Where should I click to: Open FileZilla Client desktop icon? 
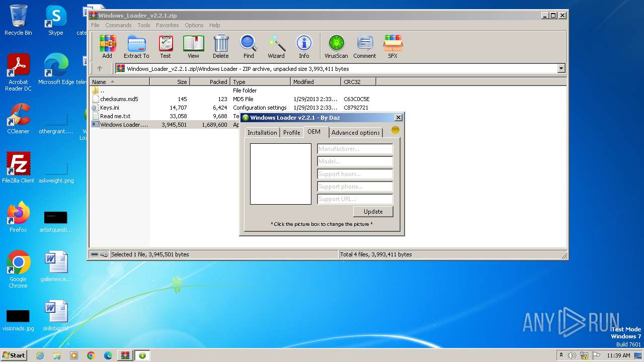point(18,168)
